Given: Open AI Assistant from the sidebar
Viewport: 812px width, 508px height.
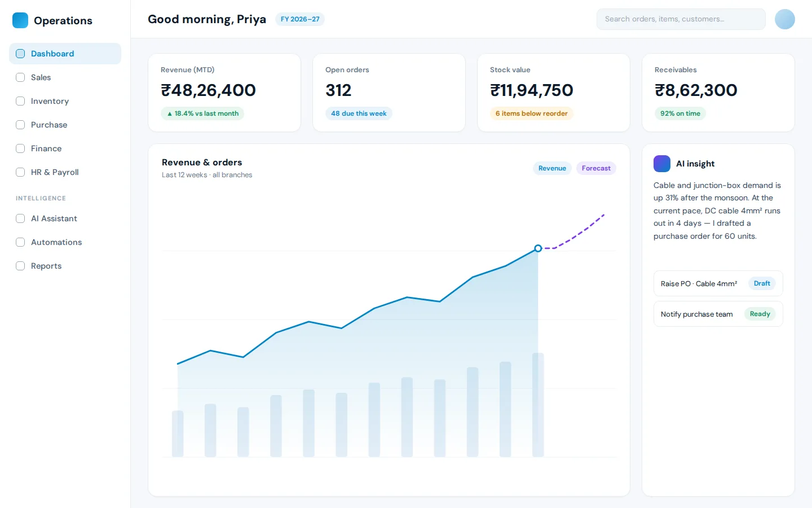Looking at the screenshot, I should 65,218.
